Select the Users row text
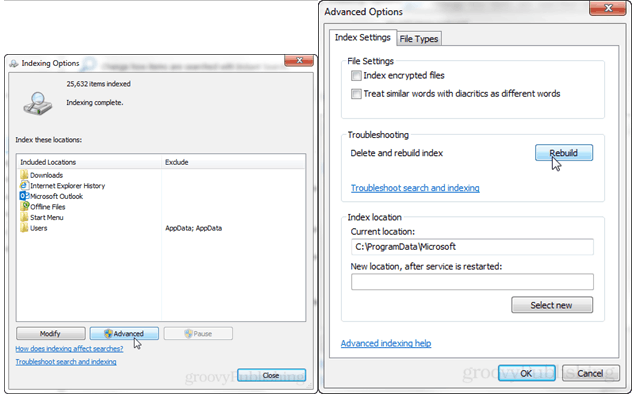Viewport: 633px width, 396px height. [x=39, y=228]
